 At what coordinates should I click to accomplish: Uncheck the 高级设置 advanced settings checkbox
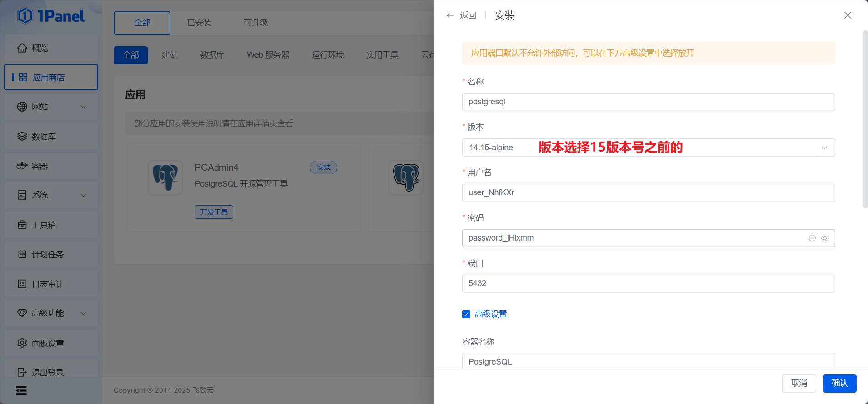466,314
